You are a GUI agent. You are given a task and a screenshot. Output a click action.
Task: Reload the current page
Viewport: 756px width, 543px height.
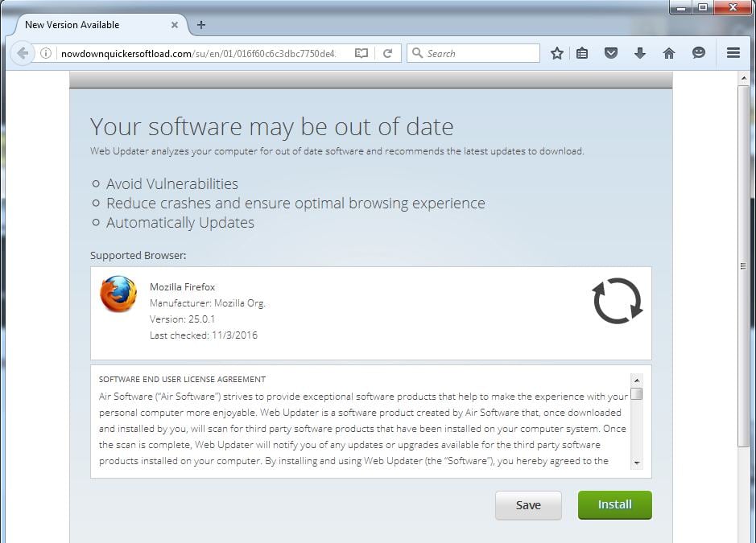[x=387, y=52]
